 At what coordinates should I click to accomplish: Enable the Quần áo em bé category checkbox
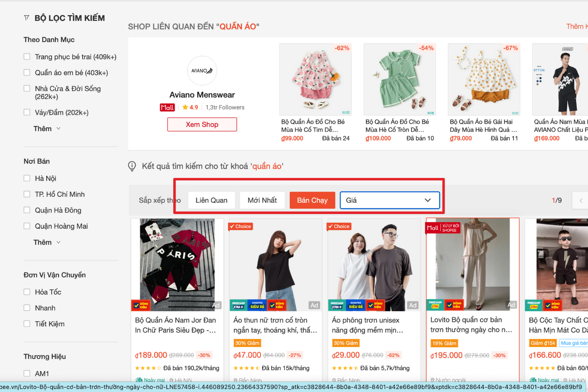tap(27, 73)
